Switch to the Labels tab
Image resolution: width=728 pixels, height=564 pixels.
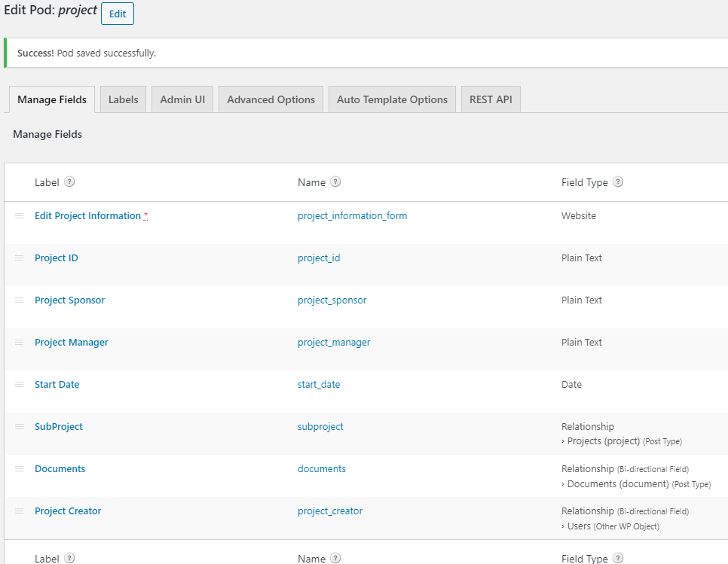(122, 99)
